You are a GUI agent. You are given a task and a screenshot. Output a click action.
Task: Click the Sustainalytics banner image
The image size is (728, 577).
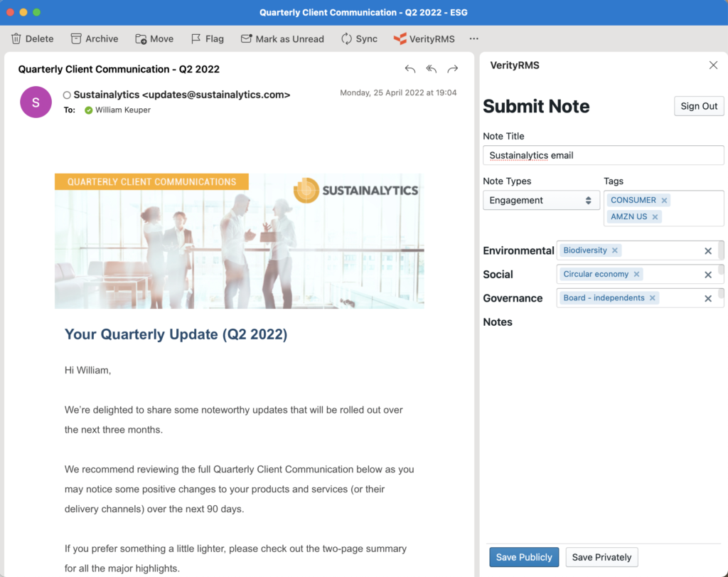[x=239, y=241]
